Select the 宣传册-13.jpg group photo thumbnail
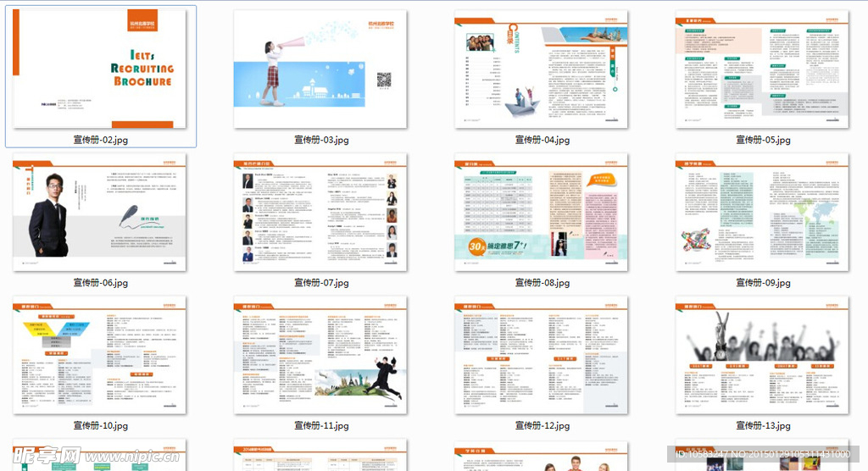868x471 pixels. [762, 355]
